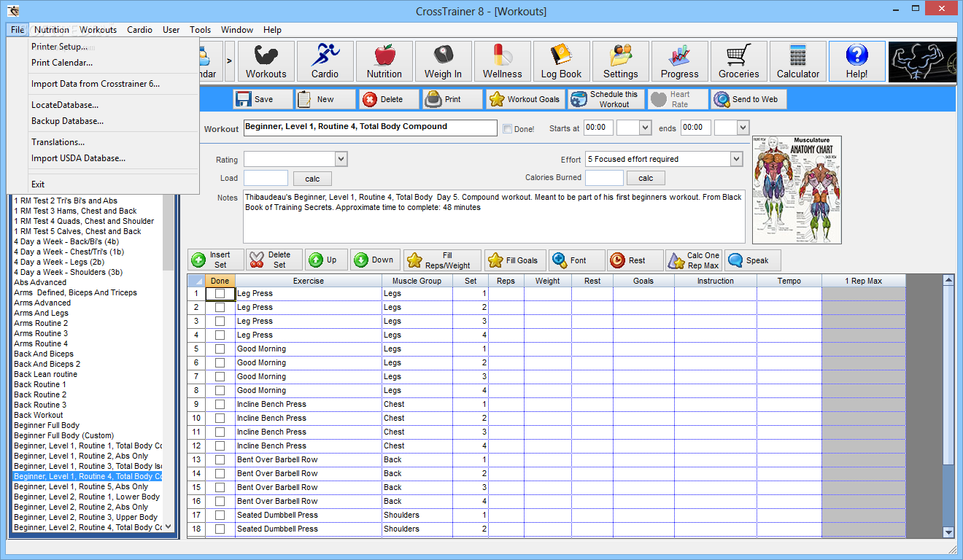Click the workout name input field

click(371, 128)
